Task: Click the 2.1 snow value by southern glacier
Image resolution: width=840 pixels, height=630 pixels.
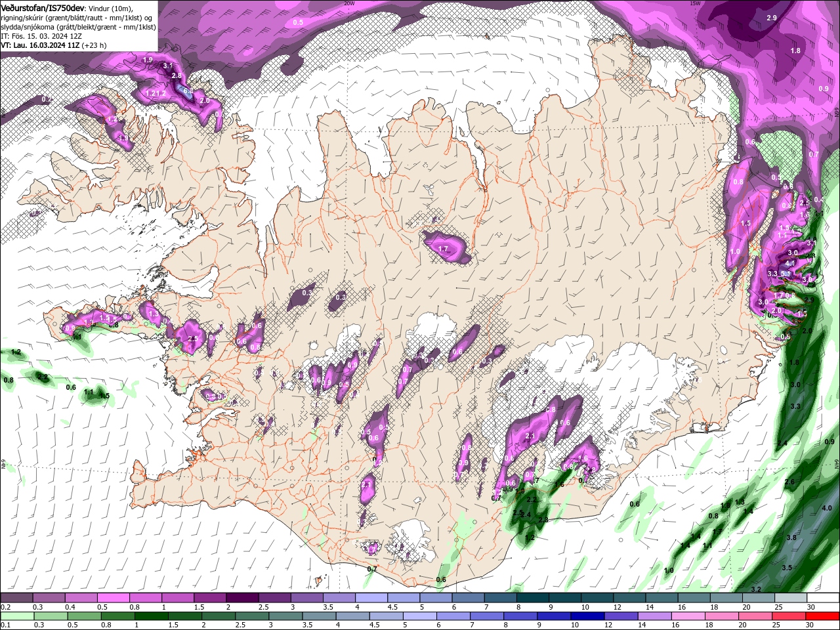Action: [531, 436]
